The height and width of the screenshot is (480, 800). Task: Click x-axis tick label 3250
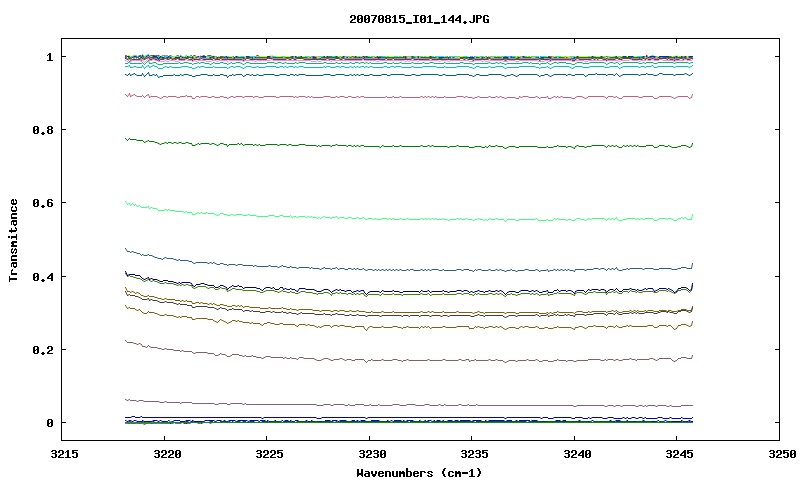(782, 454)
